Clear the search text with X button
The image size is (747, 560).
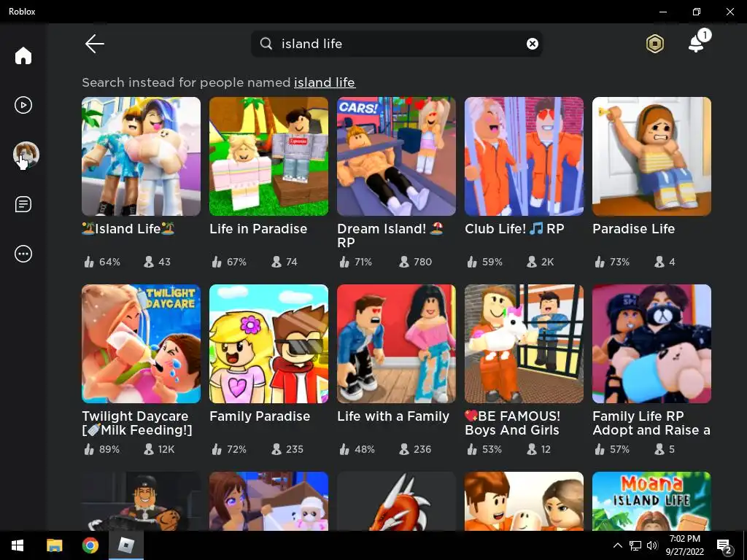point(532,44)
